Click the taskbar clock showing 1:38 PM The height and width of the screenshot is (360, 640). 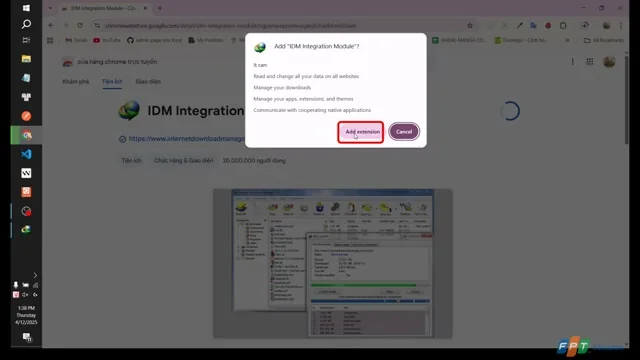click(26, 315)
